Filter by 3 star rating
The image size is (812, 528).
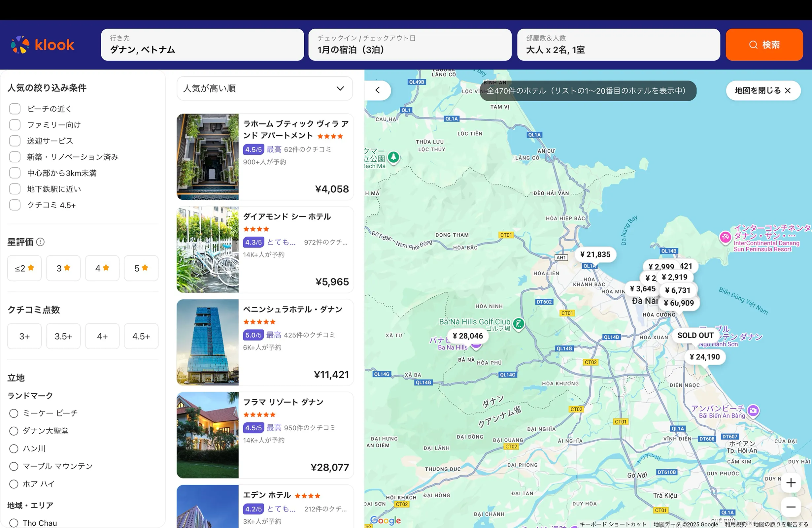[x=63, y=268]
